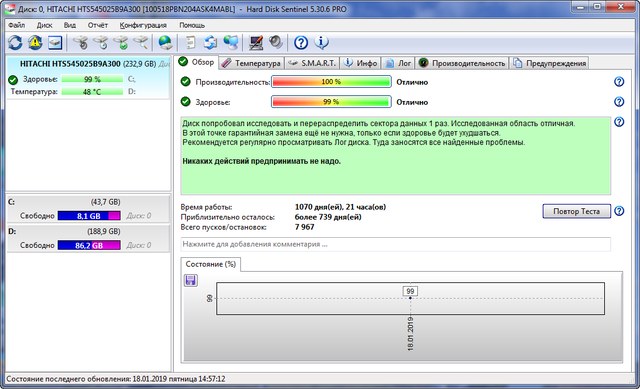This screenshot has width=640, height=389.
Task: Click the C: partition header (43,7 GB)
Action: (88, 202)
